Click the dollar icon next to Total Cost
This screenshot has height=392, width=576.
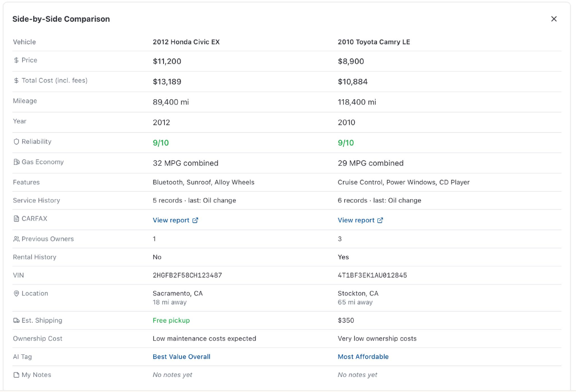16,81
